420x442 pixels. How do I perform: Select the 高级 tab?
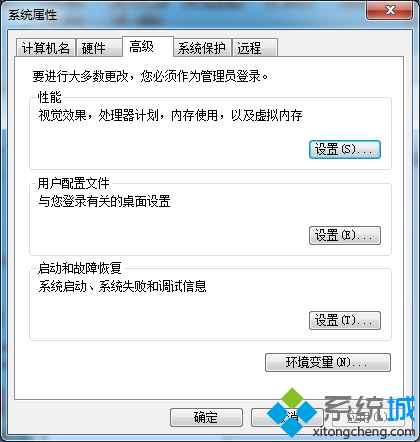[148, 46]
